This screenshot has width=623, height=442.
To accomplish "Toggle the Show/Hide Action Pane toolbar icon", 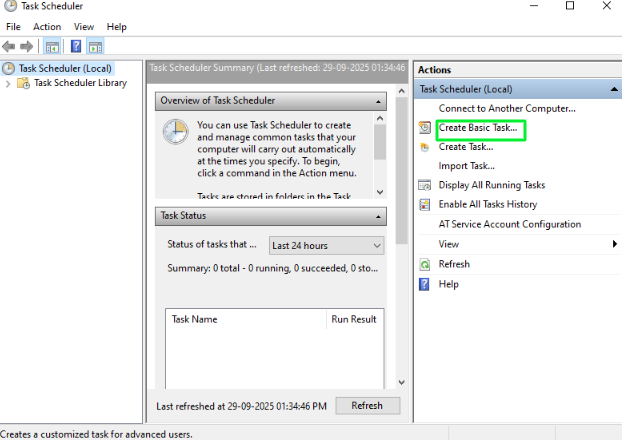I will [95, 46].
